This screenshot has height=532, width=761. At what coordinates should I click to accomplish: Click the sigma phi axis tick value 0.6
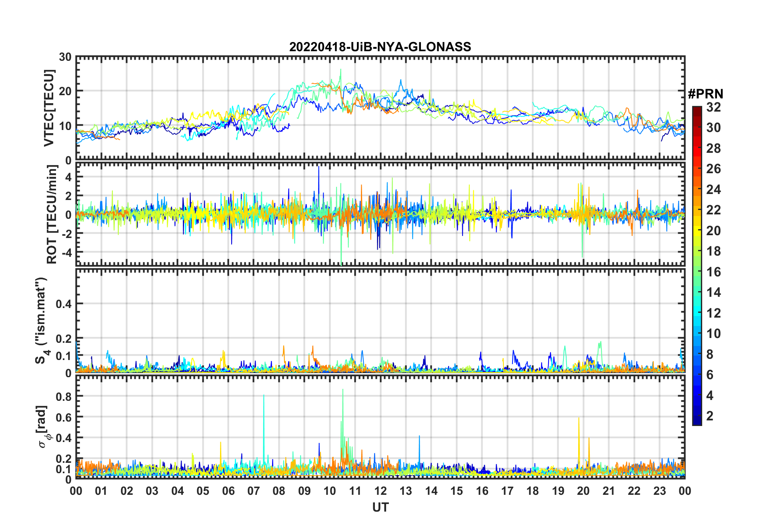click(64, 417)
